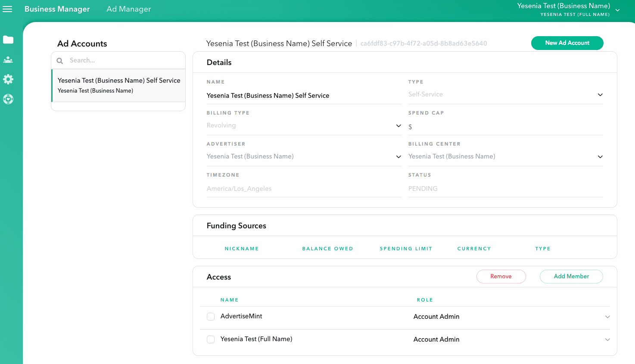The image size is (635, 364).
Task: Expand the account switcher chevron at top right
Action: [x=617, y=10]
